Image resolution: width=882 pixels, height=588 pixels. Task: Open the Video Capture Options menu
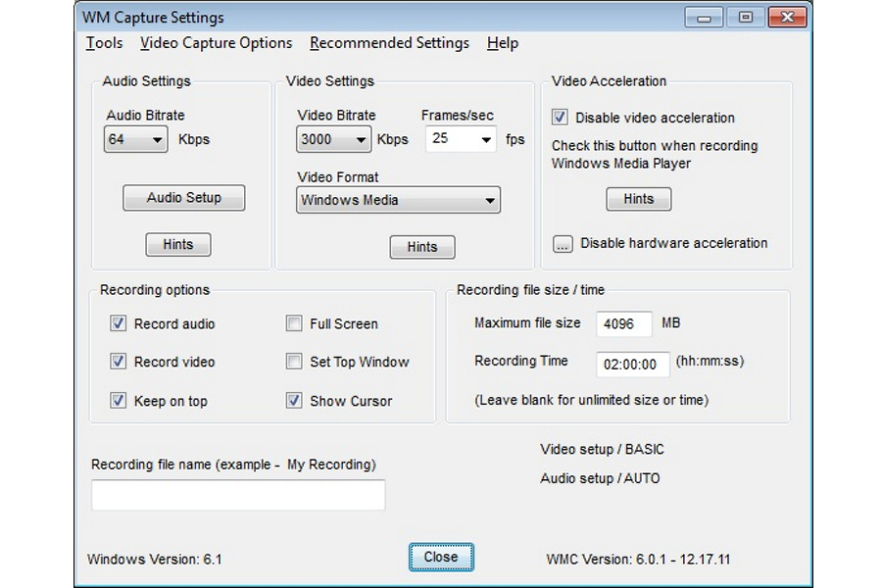pyautogui.click(x=216, y=43)
